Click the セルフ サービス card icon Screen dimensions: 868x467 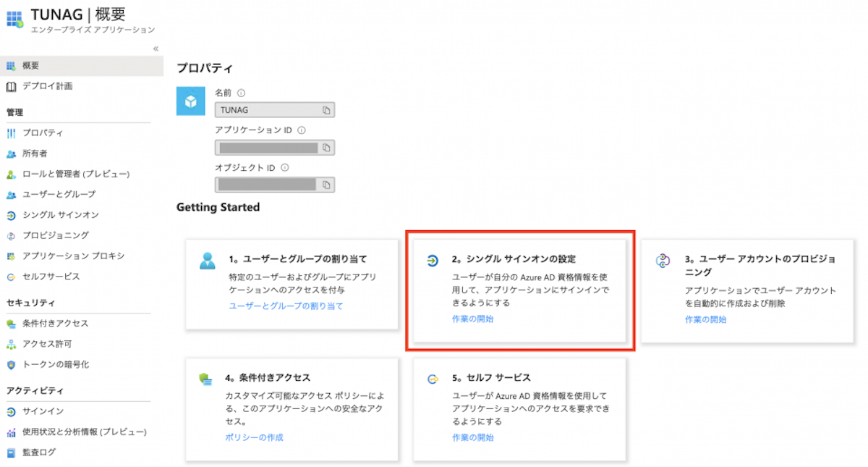433,379
